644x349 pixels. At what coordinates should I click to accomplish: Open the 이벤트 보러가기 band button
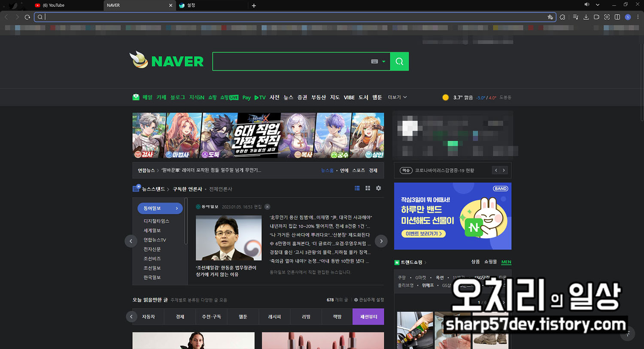click(423, 234)
